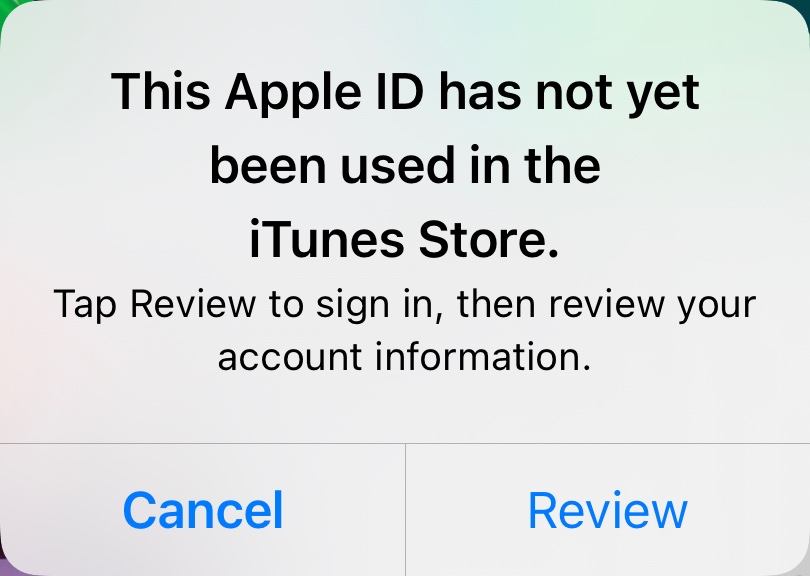Image resolution: width=810 pixels, height=576 pixels.
Task: Click the 'been used in the' headline line
Action: click(x=405, y=165)
